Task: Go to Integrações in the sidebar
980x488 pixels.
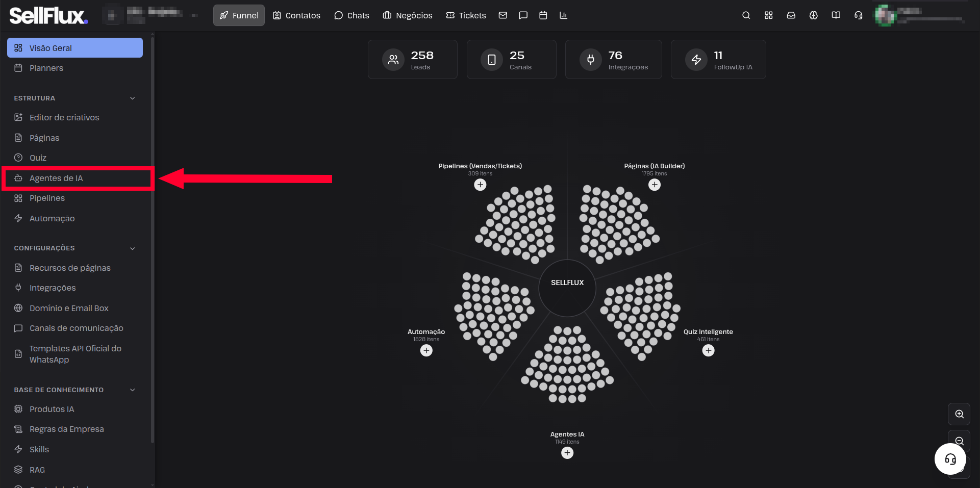Action: [75, 288]
